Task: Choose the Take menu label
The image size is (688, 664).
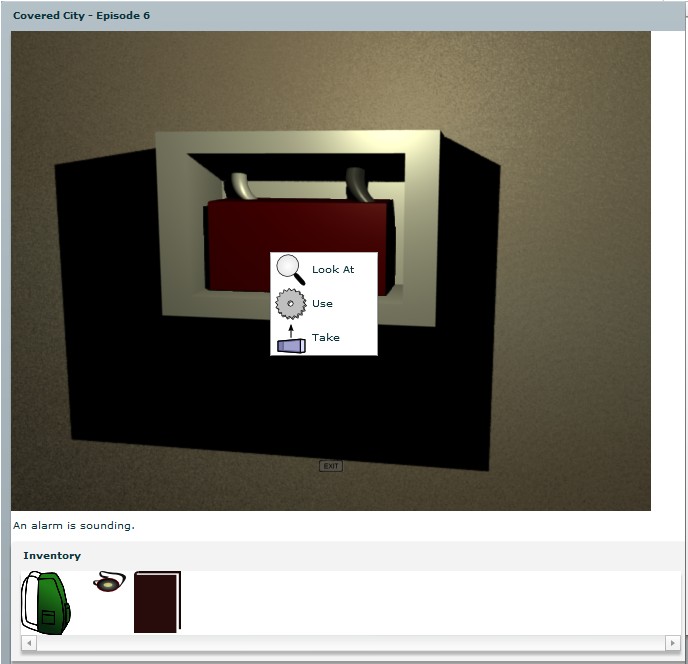Action: pyautogui.click(x=326, y=337)
